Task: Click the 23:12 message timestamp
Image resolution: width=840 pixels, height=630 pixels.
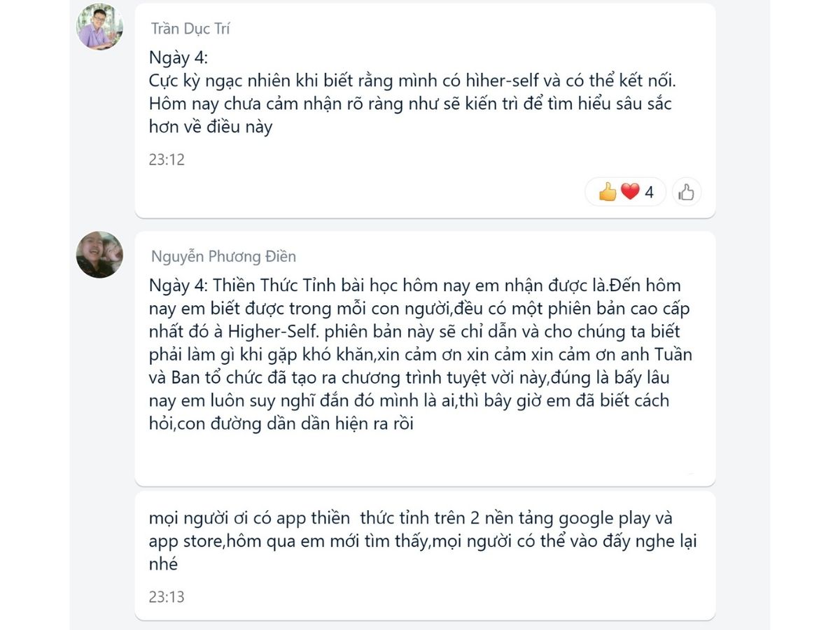Action: 167,160
